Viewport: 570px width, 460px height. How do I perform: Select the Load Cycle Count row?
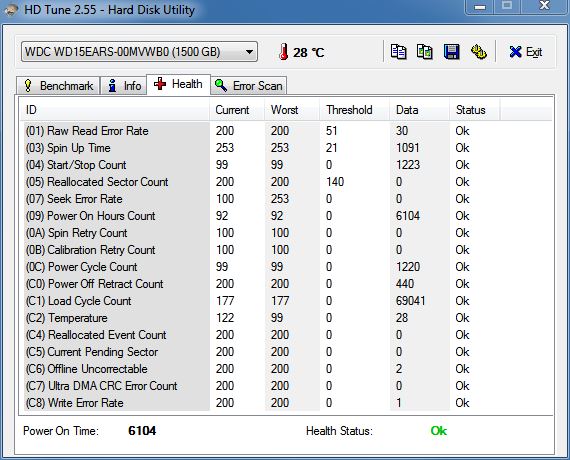[x=286, y=301]
